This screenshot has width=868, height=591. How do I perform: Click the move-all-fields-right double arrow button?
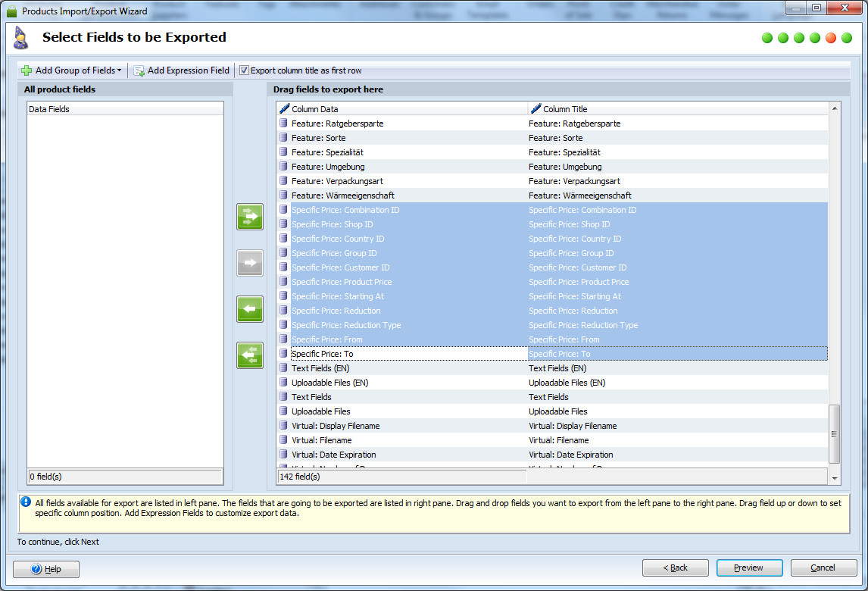tap(250, 217)
